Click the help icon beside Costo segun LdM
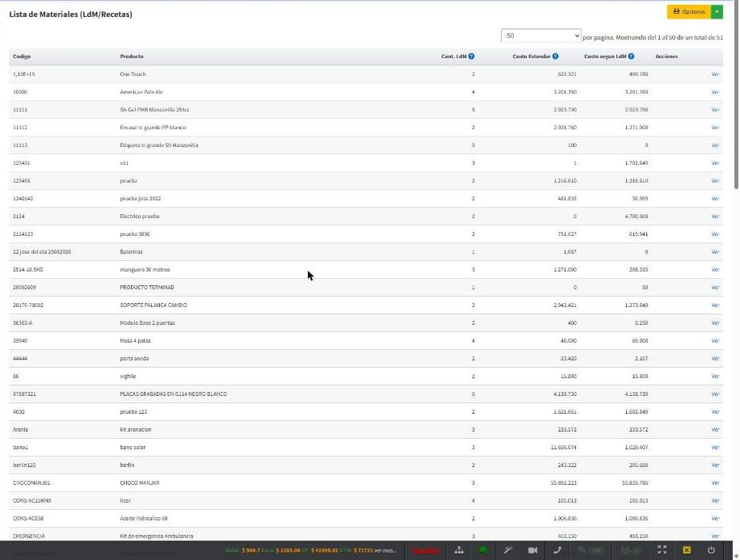The image size is (740, 560). 631,57
